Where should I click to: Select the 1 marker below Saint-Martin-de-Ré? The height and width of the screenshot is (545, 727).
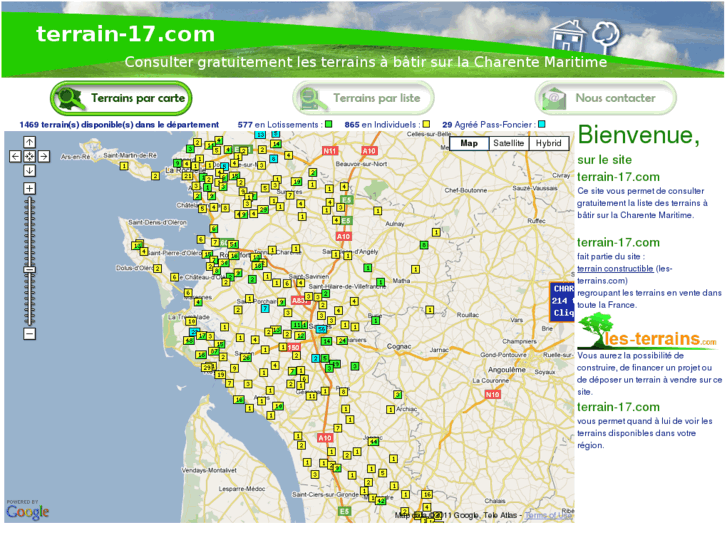pyautogui.click(x=124, y=166)
